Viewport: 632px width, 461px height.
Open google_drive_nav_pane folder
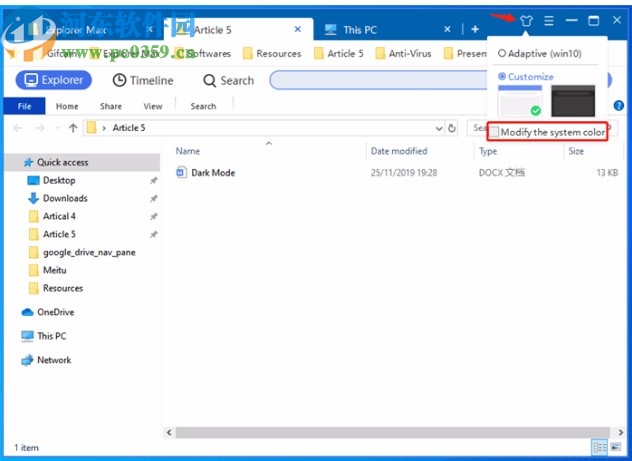[x=89, y=252]
